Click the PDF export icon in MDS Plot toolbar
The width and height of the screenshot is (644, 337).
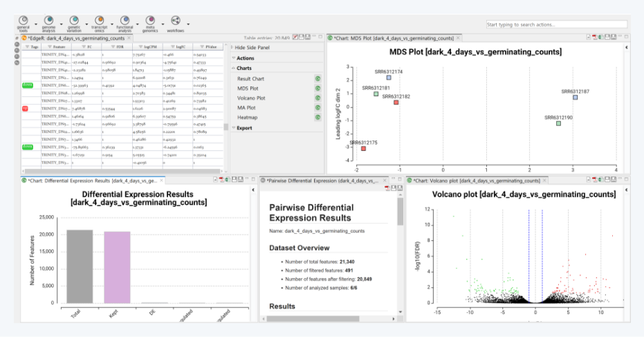(x=594, y=37)
